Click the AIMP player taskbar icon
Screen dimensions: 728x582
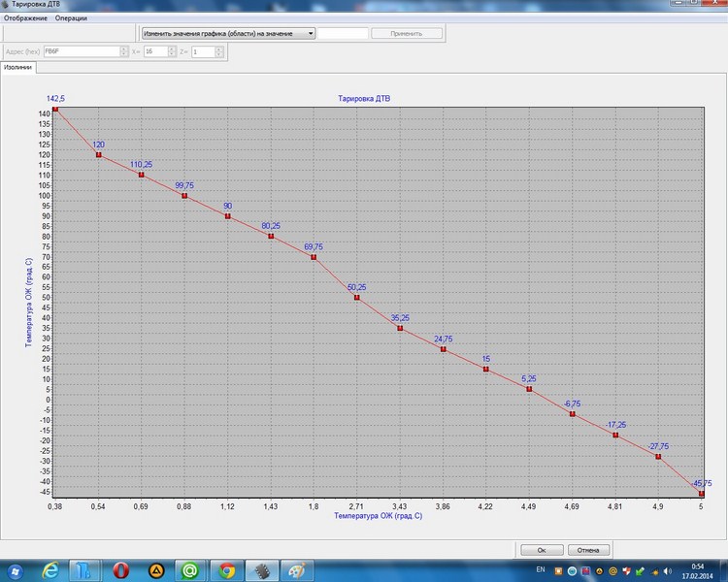pyautogui.click(x=155, y=570)
